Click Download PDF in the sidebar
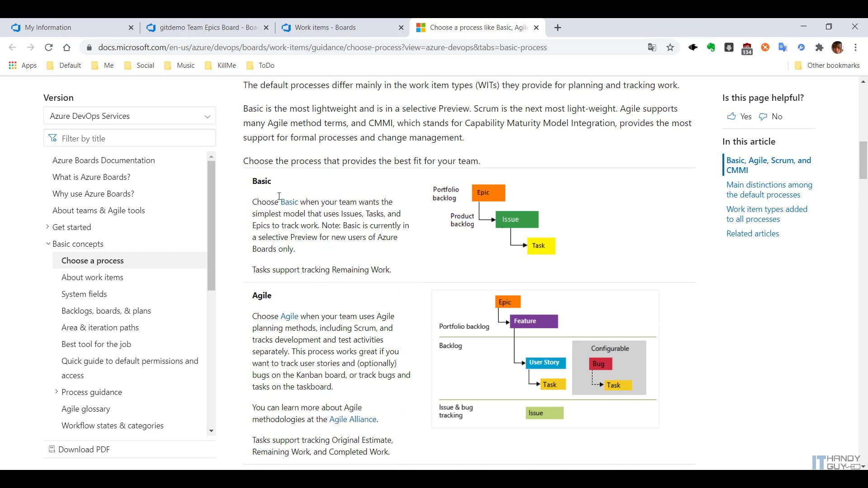The height and width of the screenshot is (488, 868). pyautogui.click(x=84, y=449)
